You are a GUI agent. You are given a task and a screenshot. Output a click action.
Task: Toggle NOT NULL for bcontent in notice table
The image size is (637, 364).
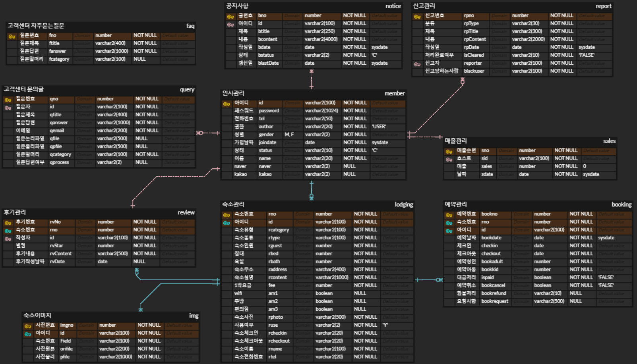(355, 39)
